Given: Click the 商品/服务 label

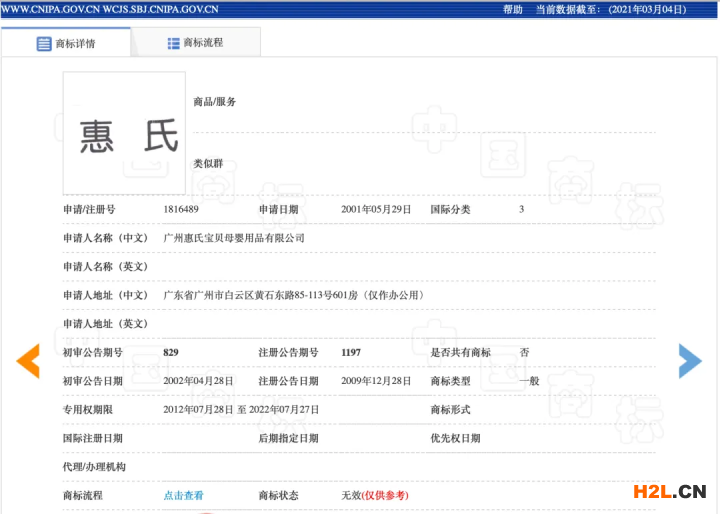Looking at the screenshot, I should click(214, 102).
